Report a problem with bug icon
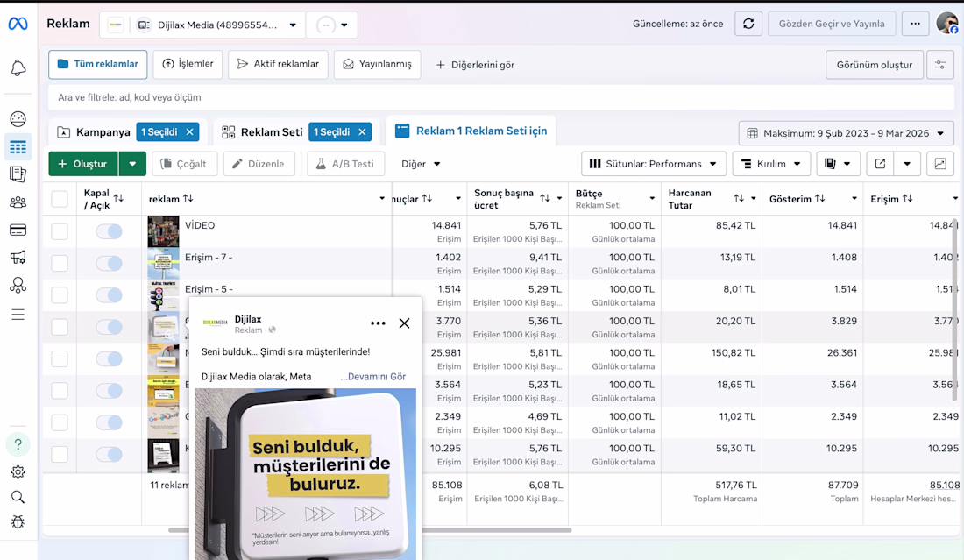The image size is (964, 560). tap(18, 522)
